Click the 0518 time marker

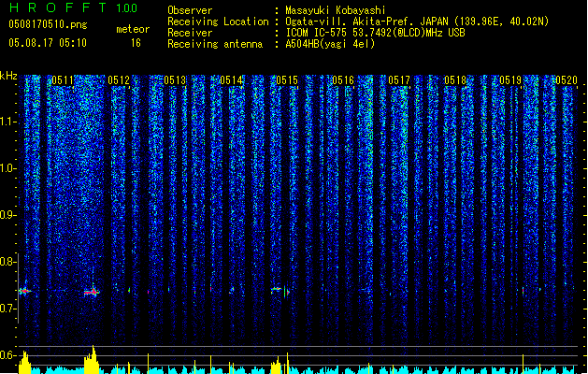tap(455, 80)
